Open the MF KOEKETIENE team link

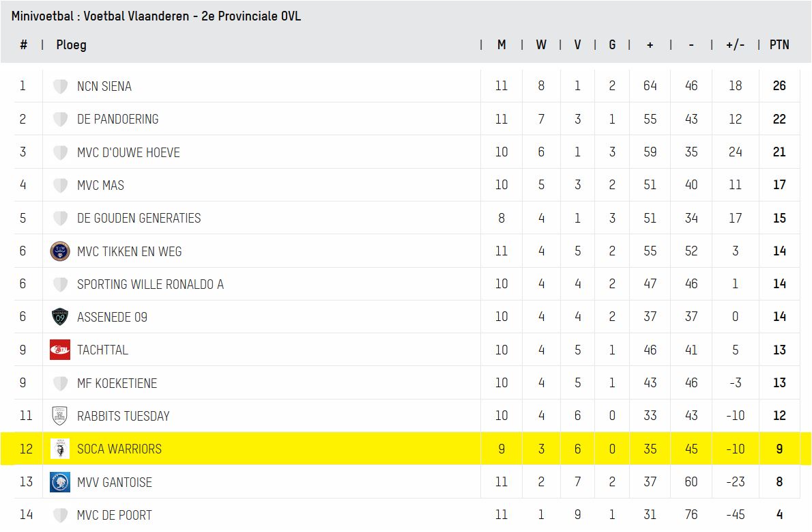click(x=117, y=383)
